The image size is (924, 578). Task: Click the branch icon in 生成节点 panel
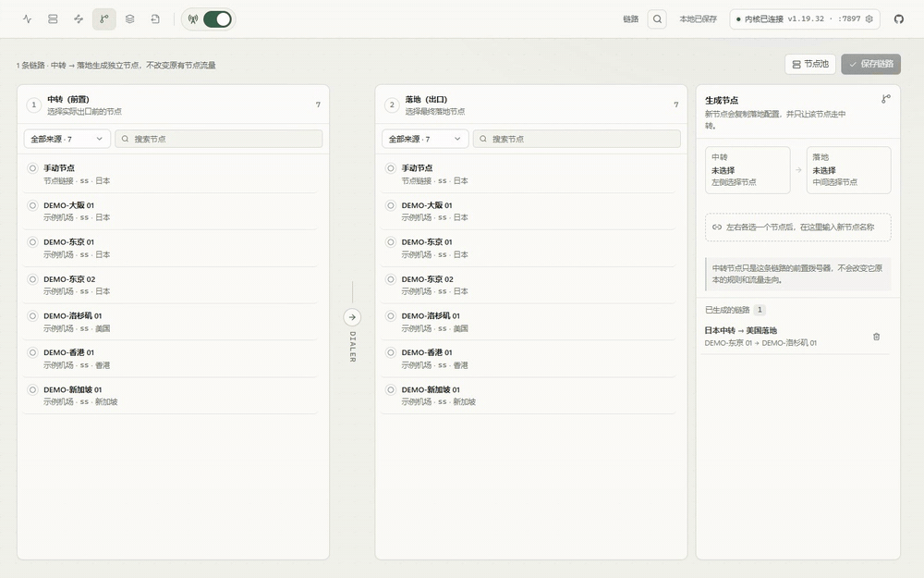[x=886, y=99]
